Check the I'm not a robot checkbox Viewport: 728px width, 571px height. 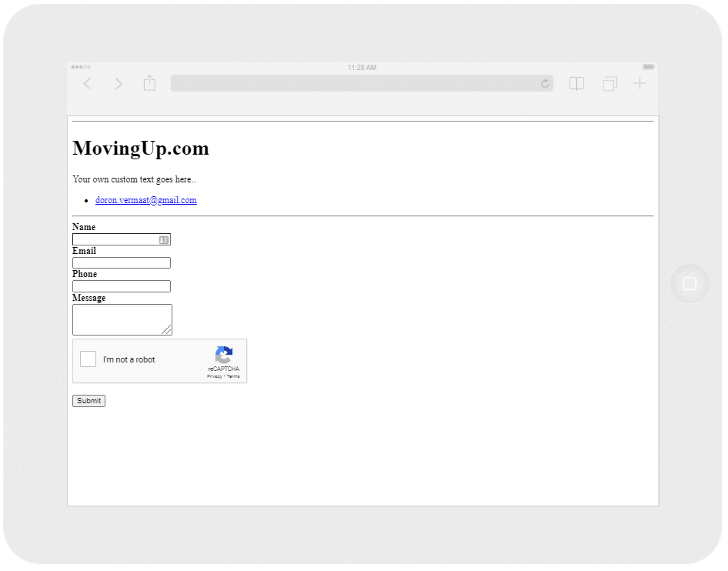click(87, 359)
